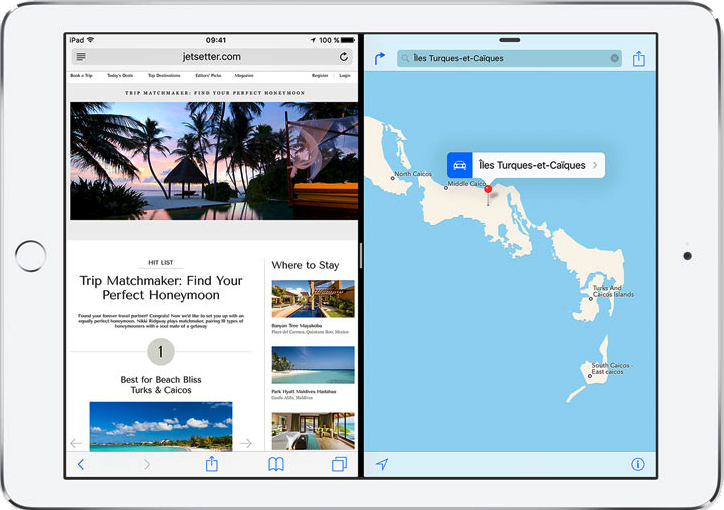Viewport: 724px width, 510px height.
Task: Select South Caicos - East Caicos label
Action: (x=611, y=368)
